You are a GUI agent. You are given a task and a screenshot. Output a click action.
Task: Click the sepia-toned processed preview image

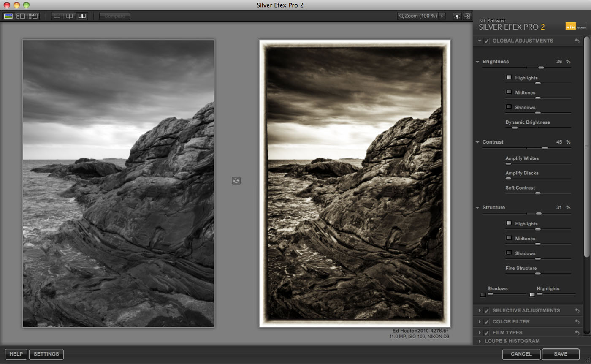click(x=355, y=184)
